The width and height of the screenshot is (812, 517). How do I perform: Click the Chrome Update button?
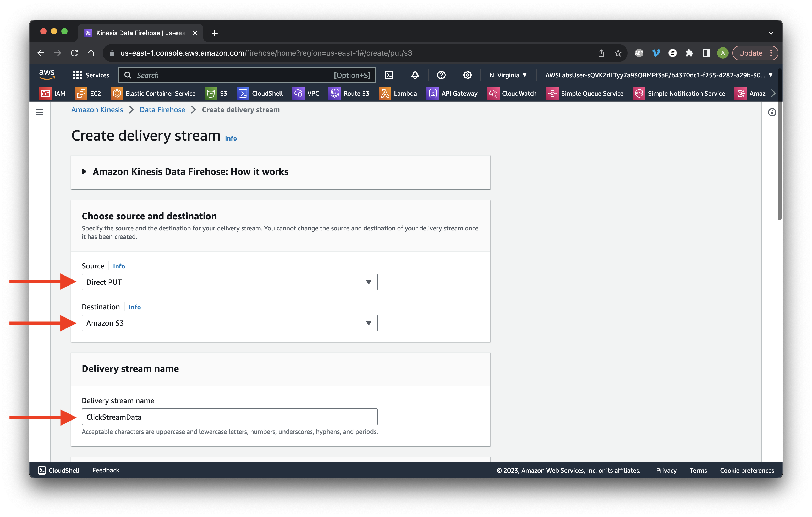click(x=755, y=53)
